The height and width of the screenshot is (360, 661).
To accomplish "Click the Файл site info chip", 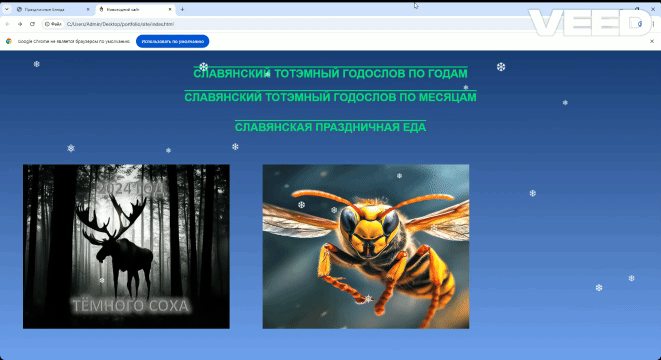I will point(53,24).
